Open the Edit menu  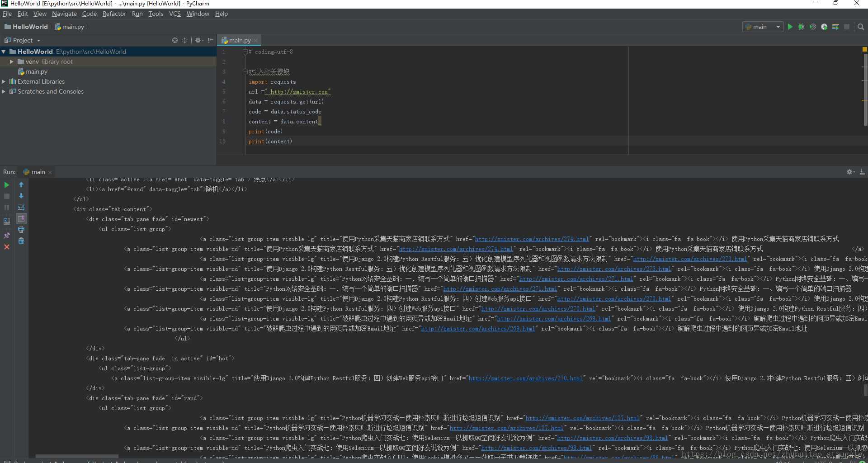(x=23, y=14)
